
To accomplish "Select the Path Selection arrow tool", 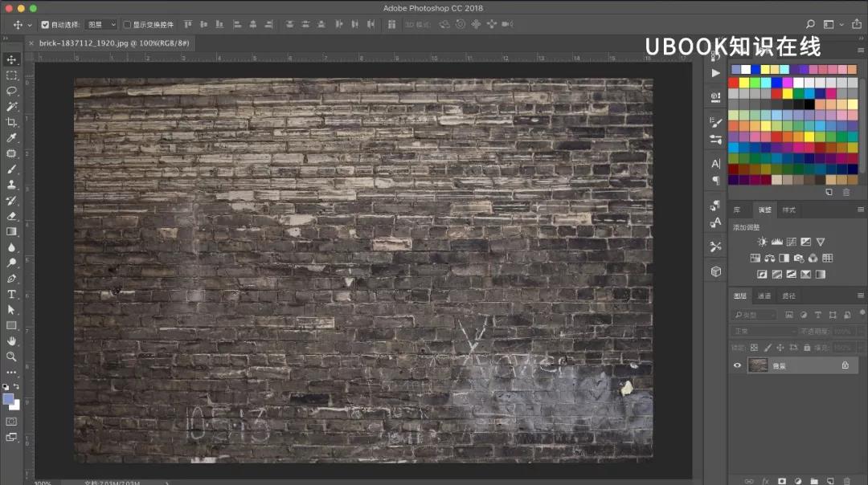I will (11, 310).
